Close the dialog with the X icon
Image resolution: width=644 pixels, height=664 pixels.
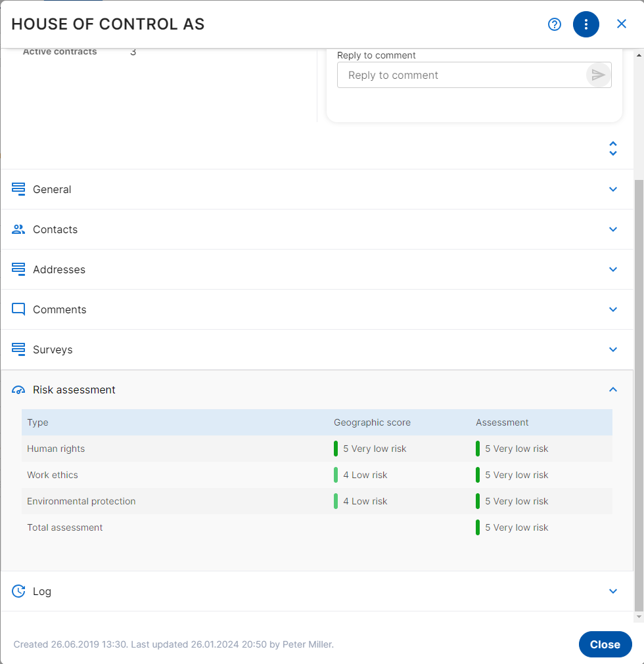(622, 24)
